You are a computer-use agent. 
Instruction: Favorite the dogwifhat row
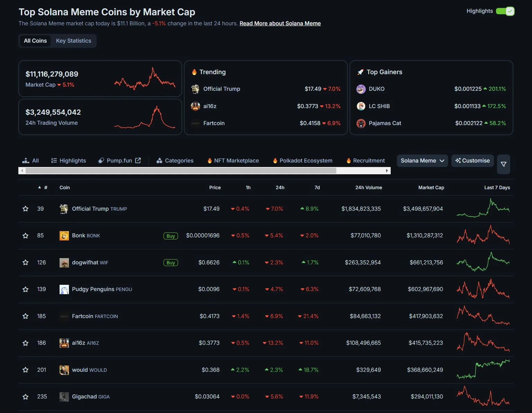pyautogui.click(x=25, y=262)
